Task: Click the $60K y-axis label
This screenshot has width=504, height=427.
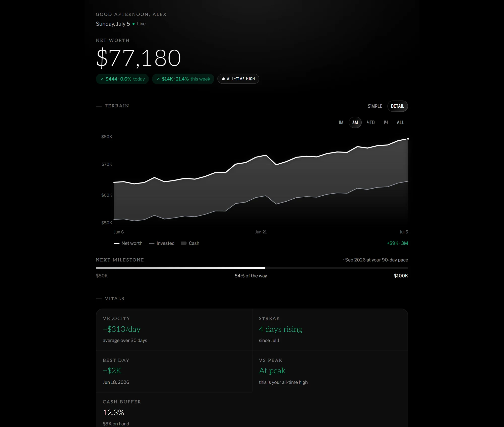Action: click(107, 195)
